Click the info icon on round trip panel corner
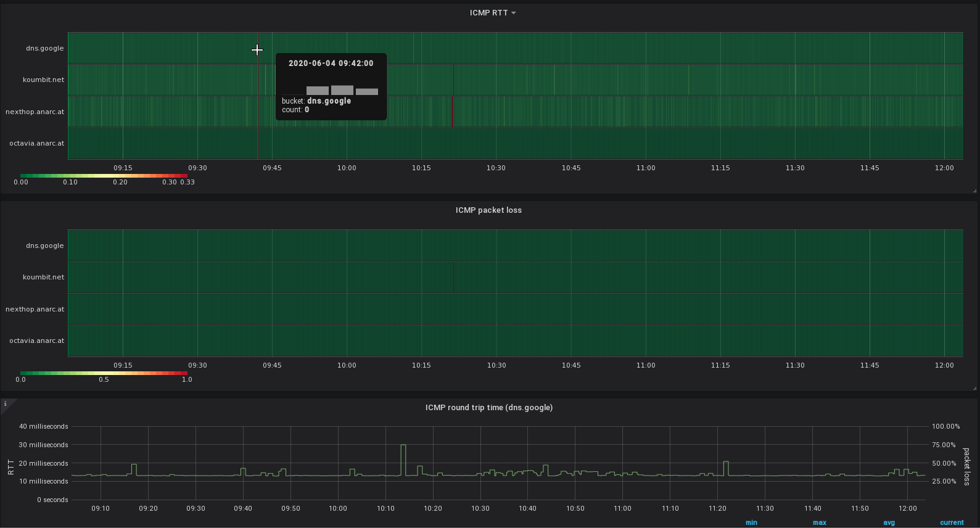This screenshot has height=528, width=980. pyautogui.click(x=5, y=404)
